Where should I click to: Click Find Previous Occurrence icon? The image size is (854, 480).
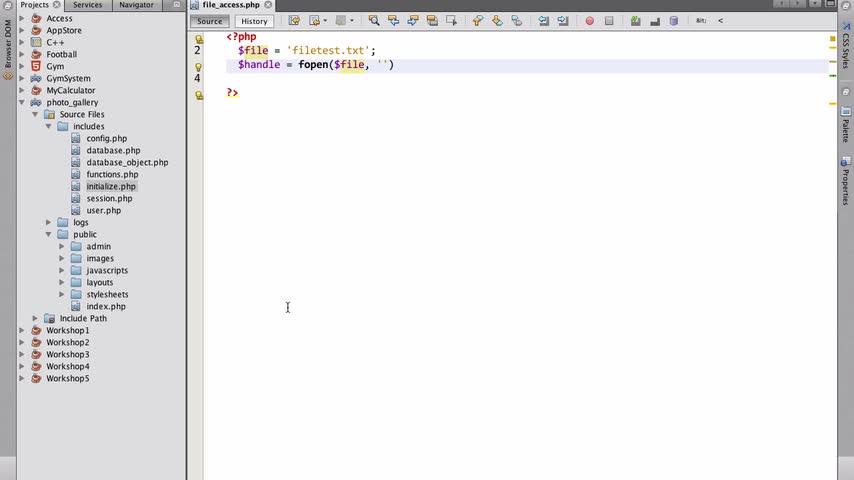coord(393,21)
